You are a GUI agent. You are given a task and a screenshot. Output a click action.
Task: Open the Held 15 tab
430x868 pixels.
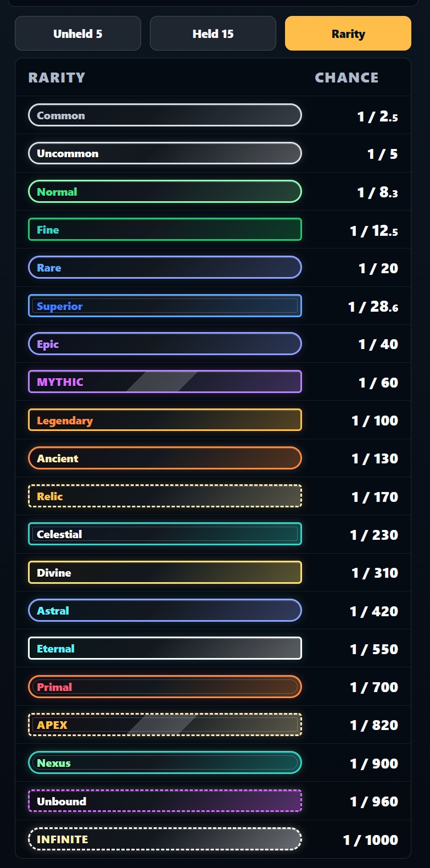pyautogui.click(x=213, y=34)
